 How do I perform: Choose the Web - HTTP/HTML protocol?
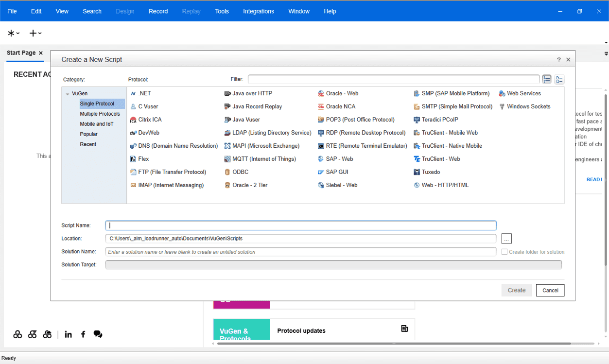tap(445, 185)
